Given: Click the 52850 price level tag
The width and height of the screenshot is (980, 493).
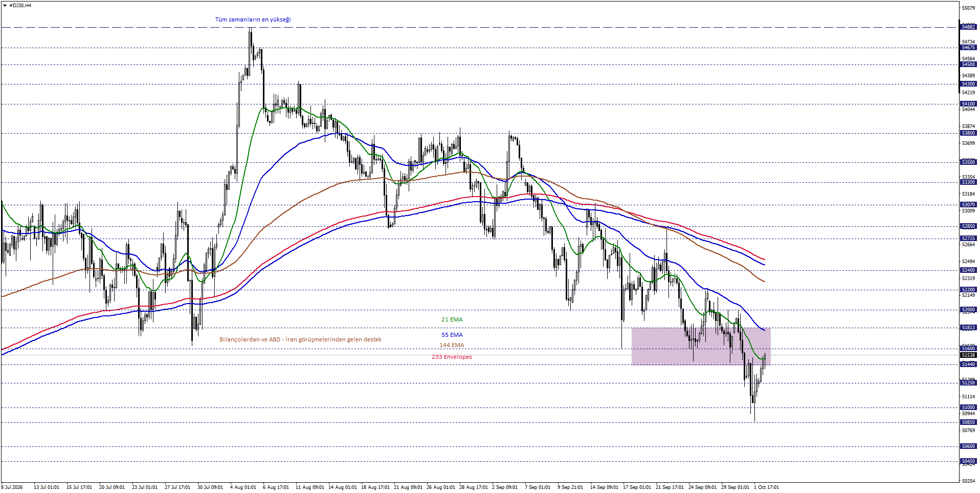Looking at the screenshot, I should [x=968, y=226].
